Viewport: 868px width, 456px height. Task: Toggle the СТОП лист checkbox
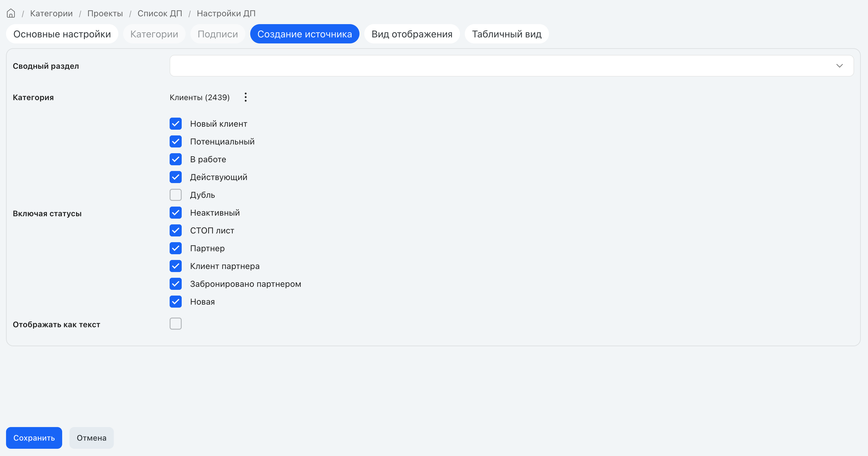pyautogui.click(x=176, y=231)
